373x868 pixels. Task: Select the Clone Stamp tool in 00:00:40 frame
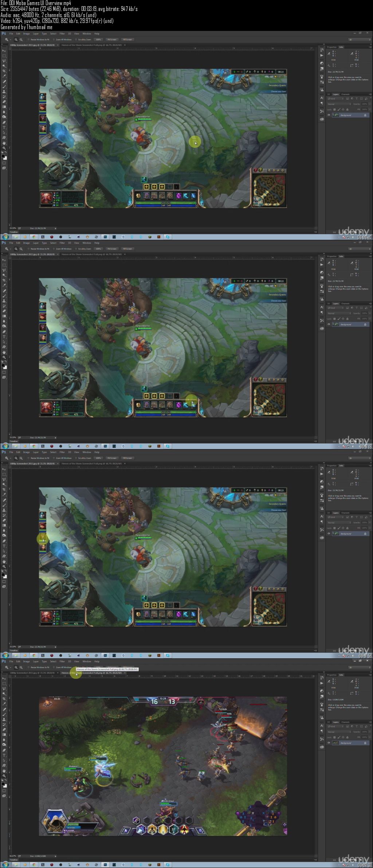coord(4,92)
